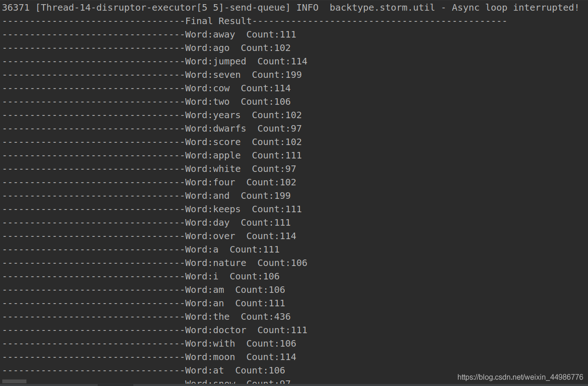Click the 'Word:years Count:102' line

coord(151,115)
